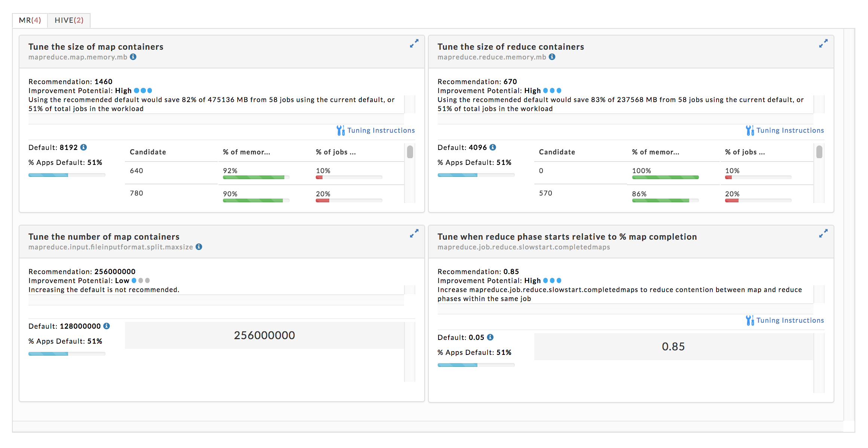Expand the reduce containers size panel
The width and height of the screenshot is (868, 448).
823,43
